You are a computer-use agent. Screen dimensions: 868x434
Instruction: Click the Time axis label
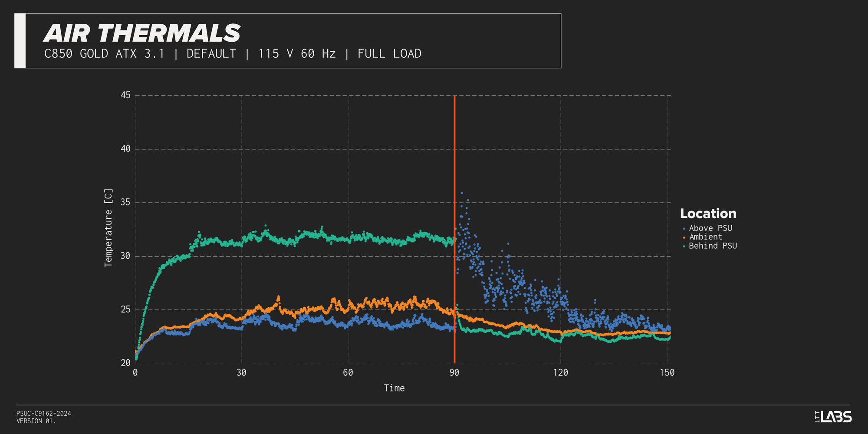pyautogui.click(x=394, y=388)
